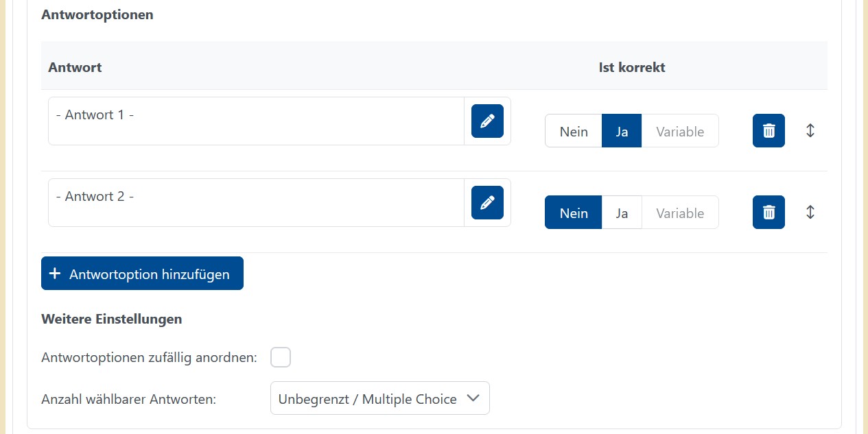Open the Unbegrenzt / Multiple Choice dropdown
The width and height of the screenshot is (868, 434).
coord(379,398)
